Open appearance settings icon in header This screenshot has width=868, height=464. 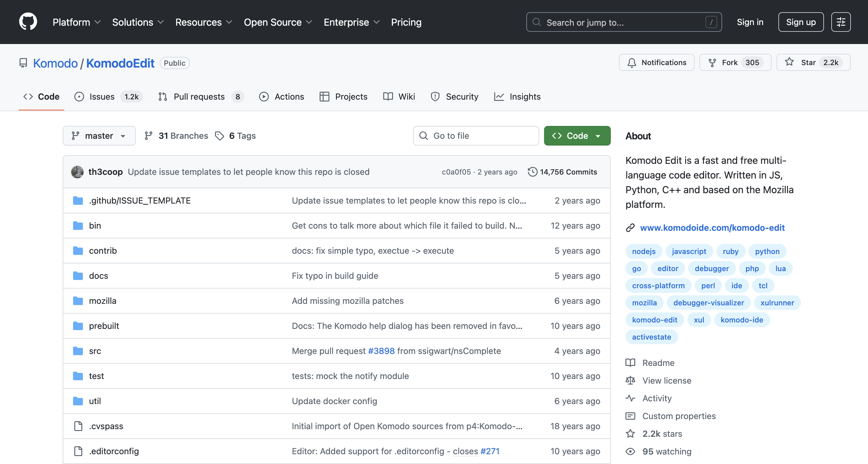pos(840,22)
